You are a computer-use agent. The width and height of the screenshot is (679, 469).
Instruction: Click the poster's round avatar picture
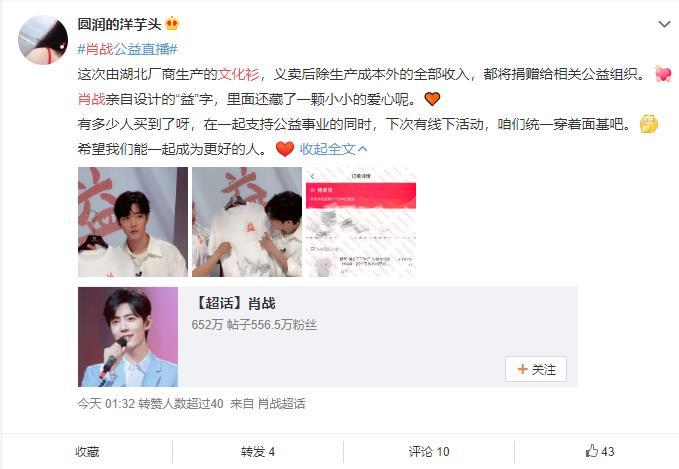pyautogui.click(x=43, y=40)
